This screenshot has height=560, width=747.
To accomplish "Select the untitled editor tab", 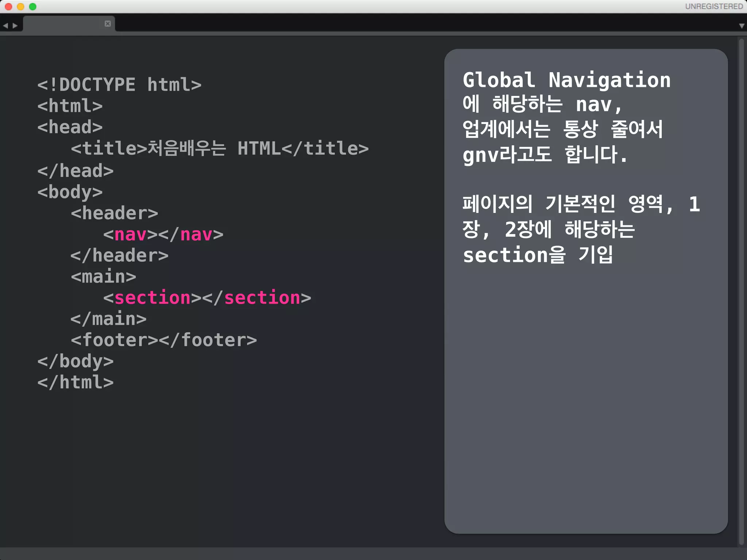I will pos(69,24).
